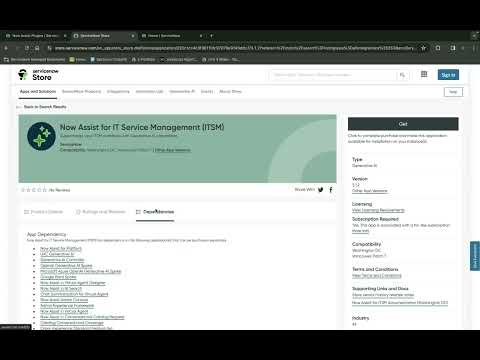The image size is (480, 360).
Task: Open the Events menu item
Action: [x=207, y=92]
